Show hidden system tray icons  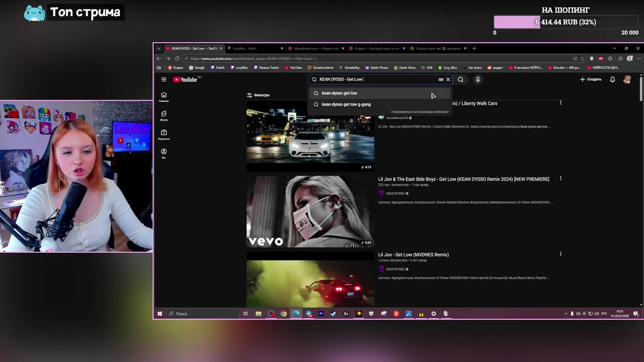click(x=566, y=314)
